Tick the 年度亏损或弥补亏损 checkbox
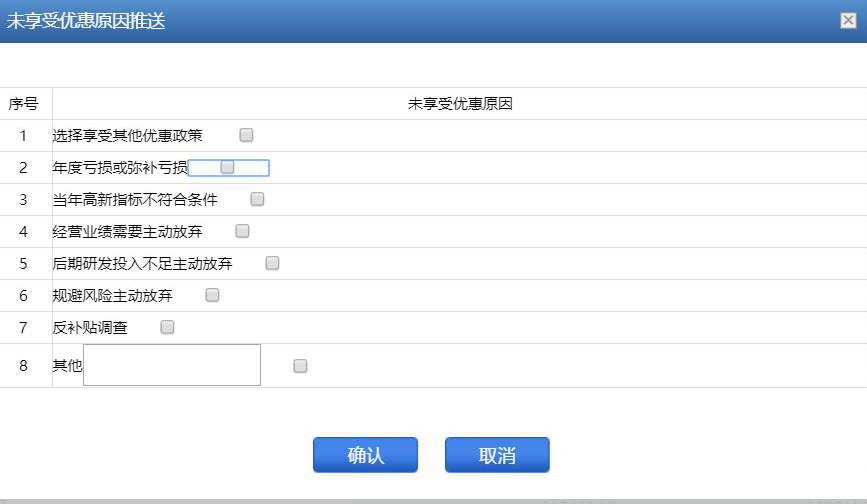 [x=227, y=167]
